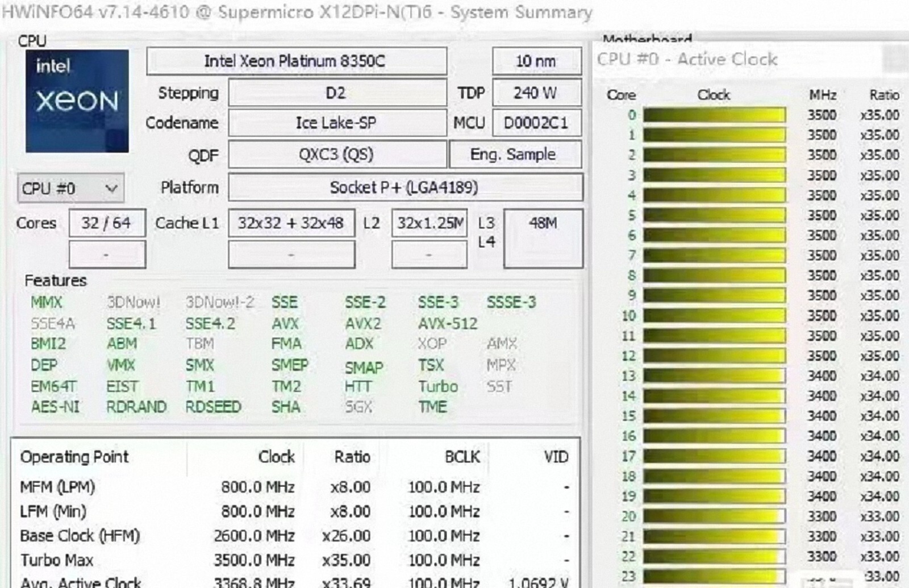Click the CPU #0 - Active Clock window title

click(x=687, y=59)
